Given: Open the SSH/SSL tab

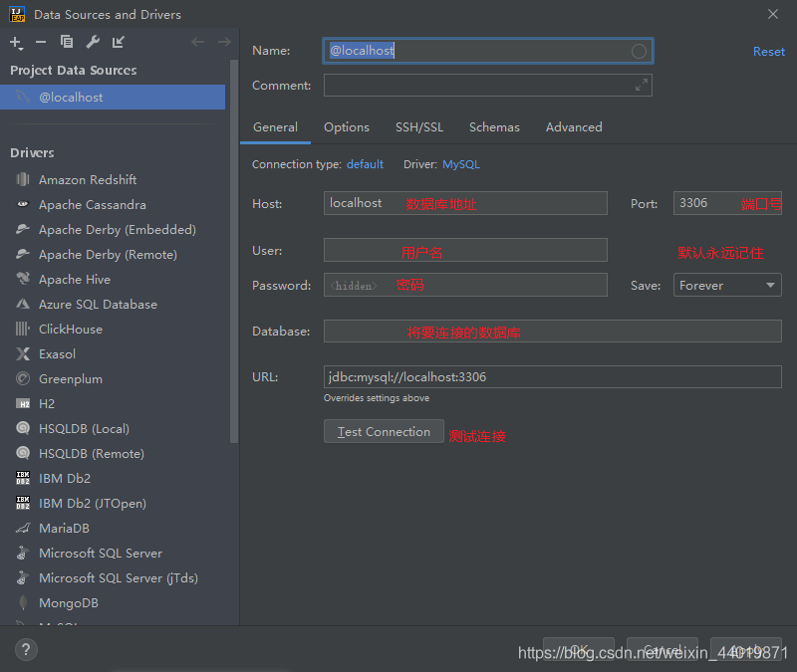Looking at the screenshot, I should (419, 127).
